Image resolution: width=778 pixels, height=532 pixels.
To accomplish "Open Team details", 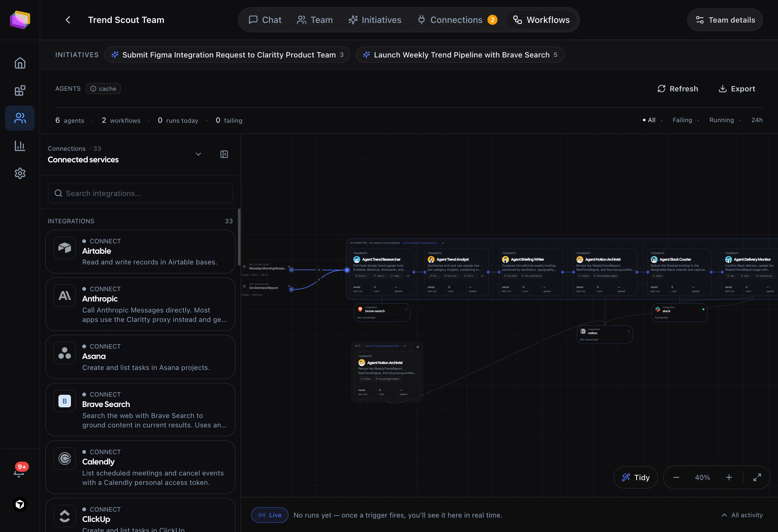I will pyautogui.click(x=725, y=20).
